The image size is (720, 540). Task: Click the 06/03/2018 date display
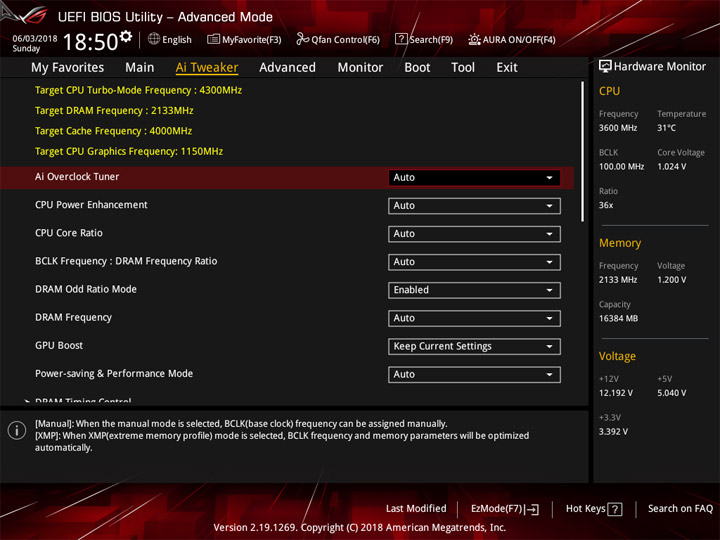coord(35,39)
